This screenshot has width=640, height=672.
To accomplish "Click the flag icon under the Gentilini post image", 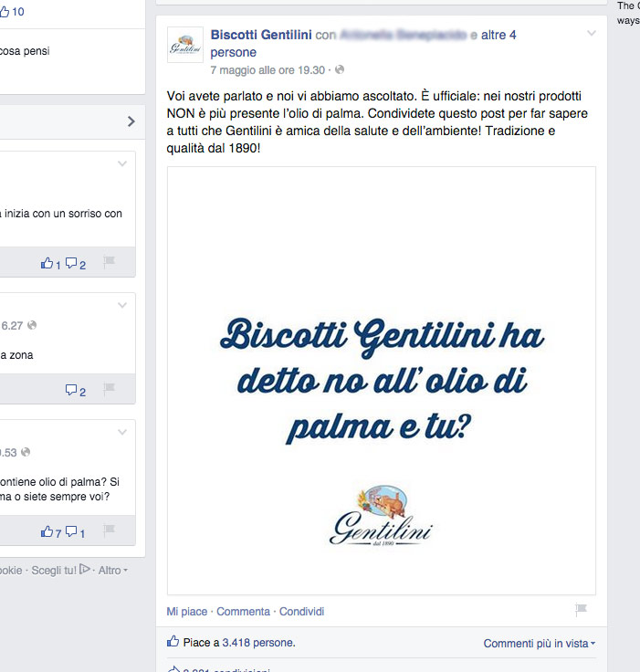I will coord(581,610).
